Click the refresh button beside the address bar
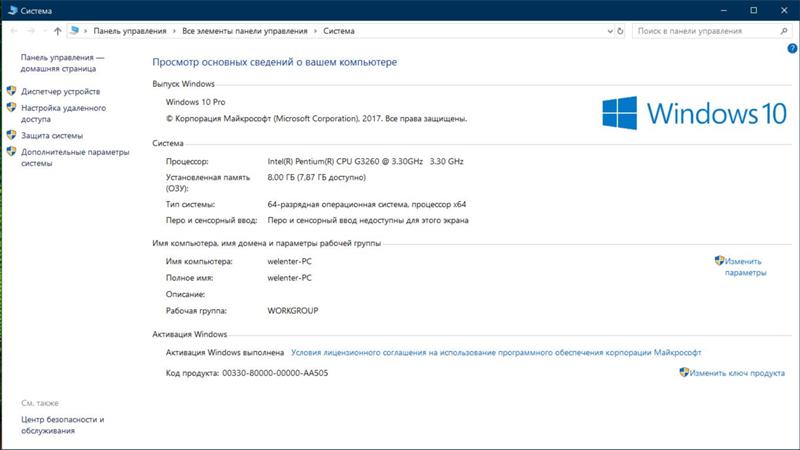800x450 pixels. [618, 31]
